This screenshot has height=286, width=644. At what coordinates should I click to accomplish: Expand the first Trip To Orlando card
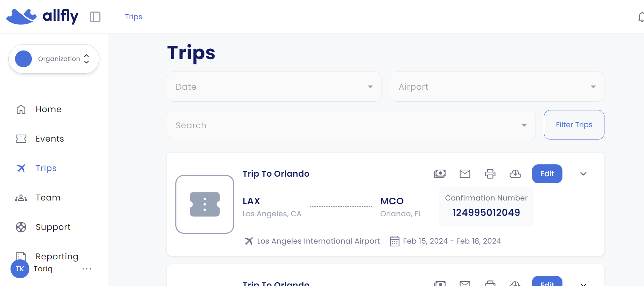pos(583,174)
